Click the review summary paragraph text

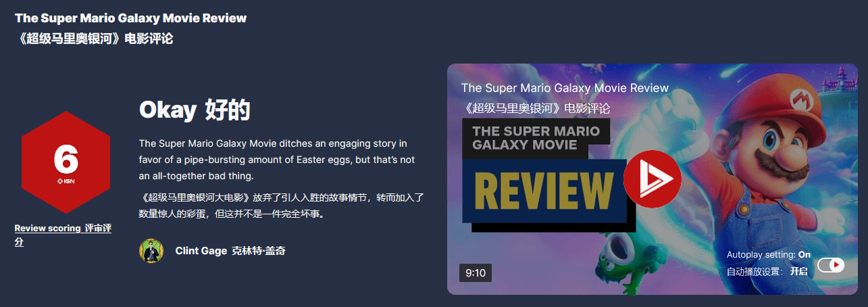coord(277,160)
